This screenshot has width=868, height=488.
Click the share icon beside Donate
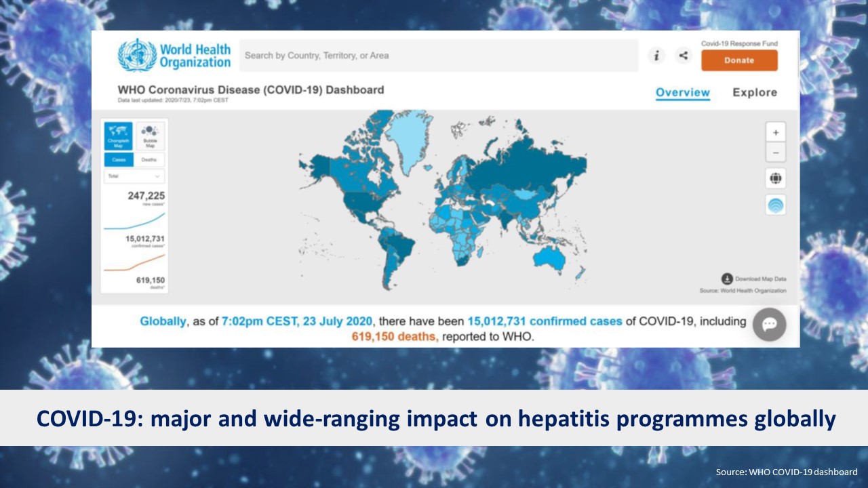point(683,56)
